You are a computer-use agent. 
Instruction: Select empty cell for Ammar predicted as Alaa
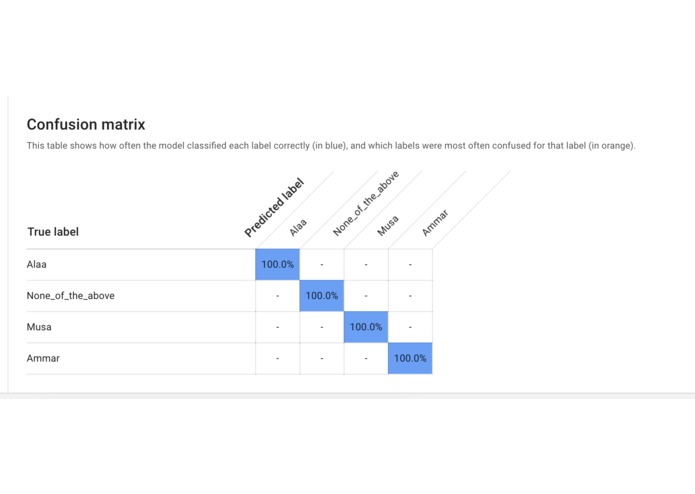click(277, 358)
